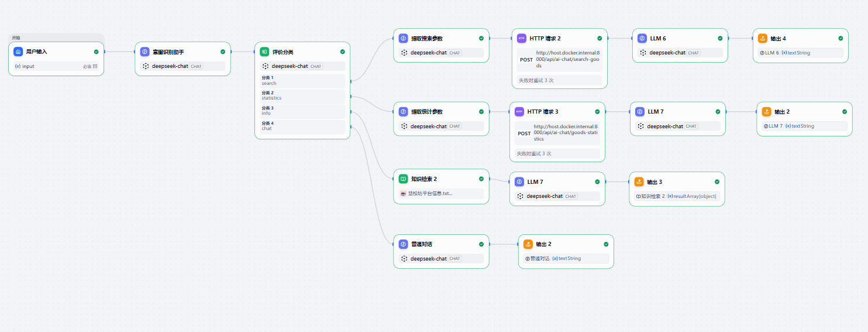The image size is (868, 332).
Task: Click the 提取统计参数 node icon
Action: 403,111
